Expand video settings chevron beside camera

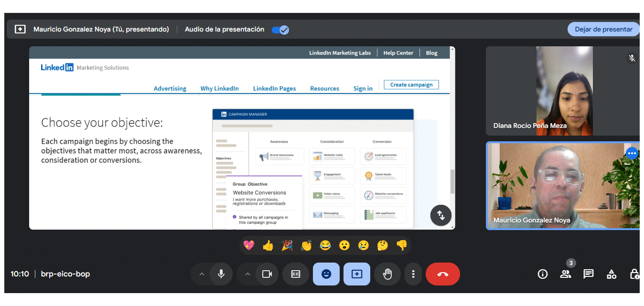coord(247,274)
